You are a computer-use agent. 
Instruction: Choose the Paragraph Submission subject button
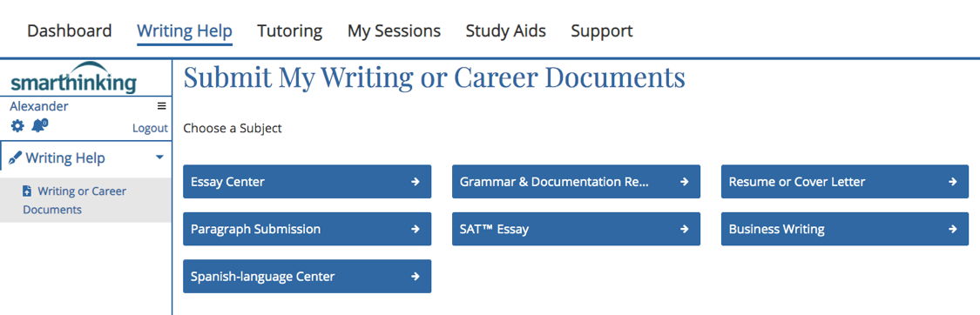click(x=307, y=229)
